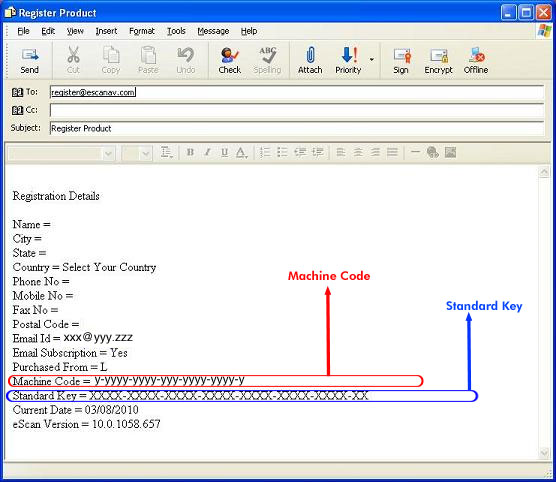556x482 pixels.
Task: Open the View menu
Action: 75,31
